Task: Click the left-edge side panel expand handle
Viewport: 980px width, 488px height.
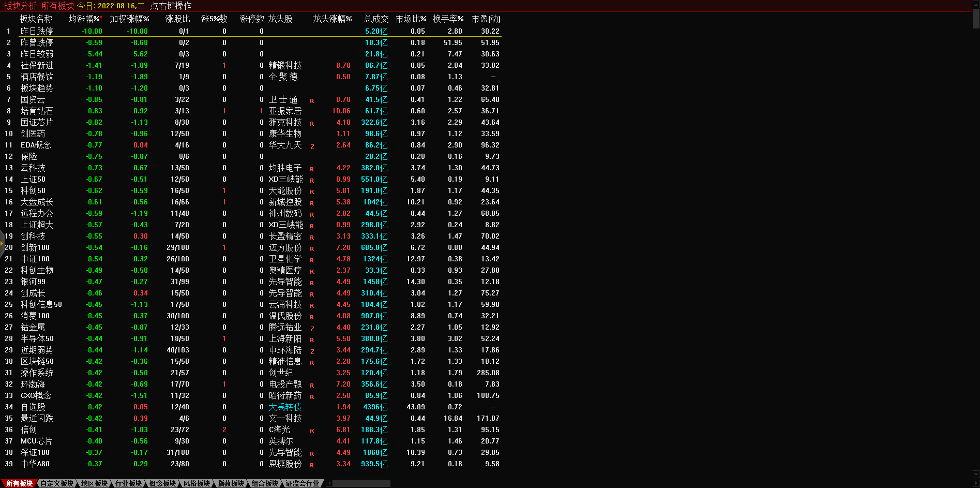Action: [2, 243]
